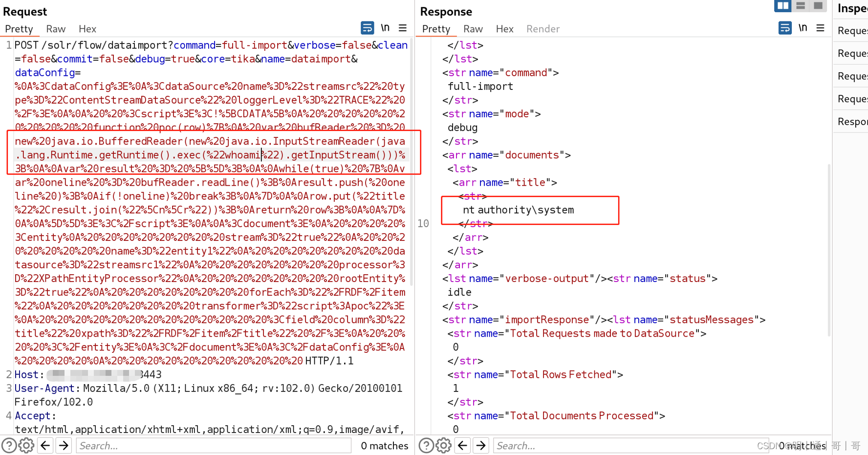Click 'full-import' value in response
Viewport: 868px width, 455px height.
(x=480, y=86)
